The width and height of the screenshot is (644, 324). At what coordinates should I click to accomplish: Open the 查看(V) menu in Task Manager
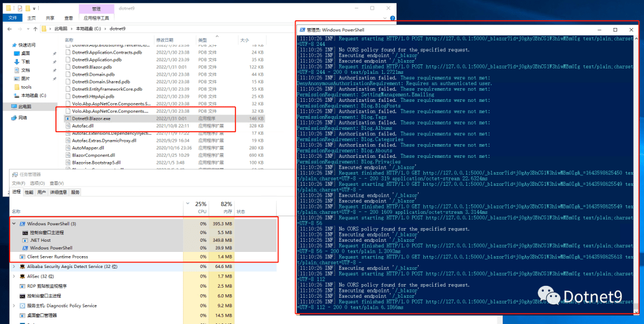tap(57, 183)
